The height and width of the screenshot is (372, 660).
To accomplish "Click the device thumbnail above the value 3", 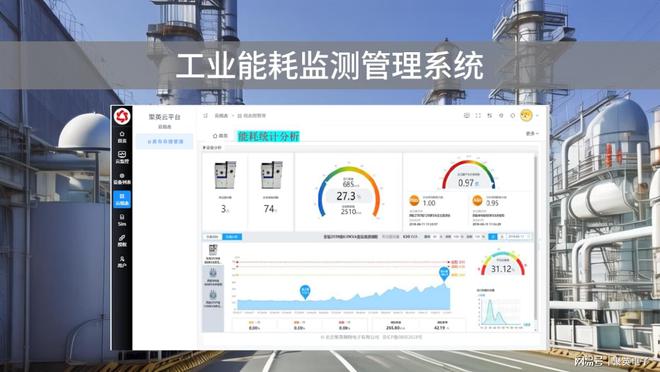I will pyautogui.click(x=225, y=175).
